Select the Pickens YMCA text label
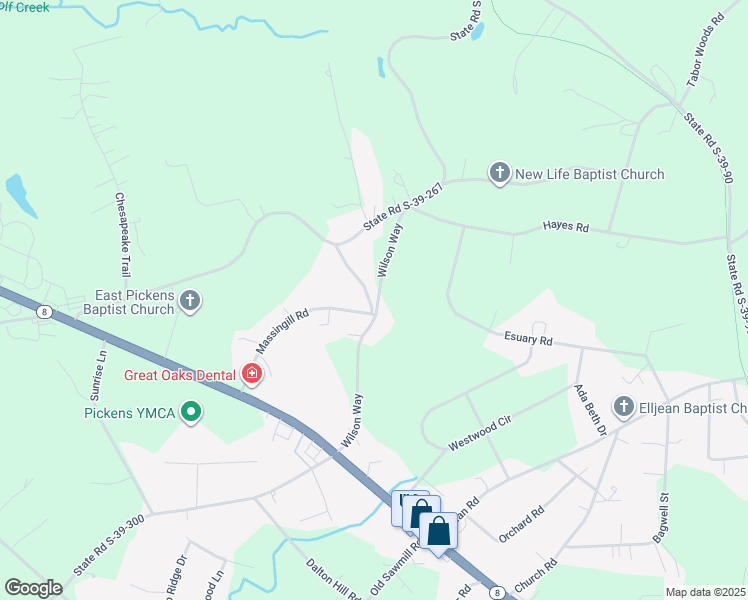 click(x=130, y=413)
